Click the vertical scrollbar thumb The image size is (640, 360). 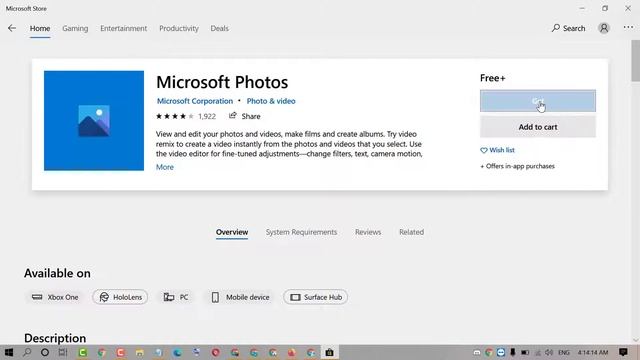point(636,60)
